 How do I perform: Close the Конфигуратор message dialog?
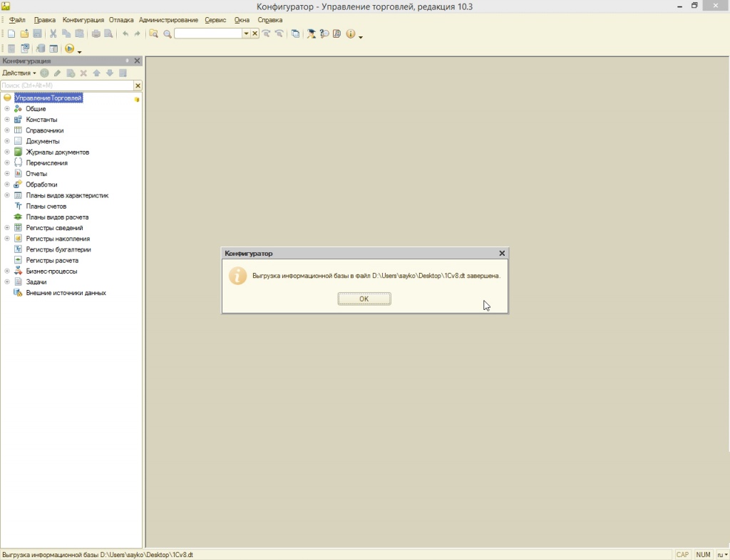(x=502, y=253)
